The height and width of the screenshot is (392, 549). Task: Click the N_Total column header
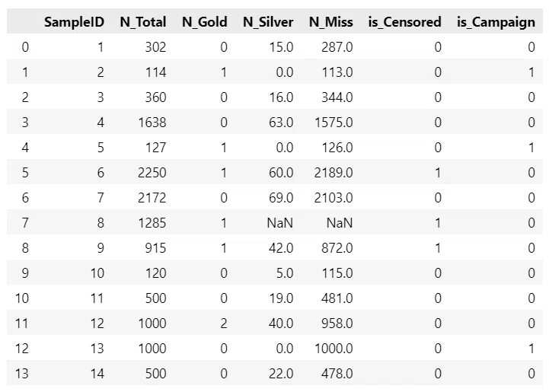(x=143, y=22)
